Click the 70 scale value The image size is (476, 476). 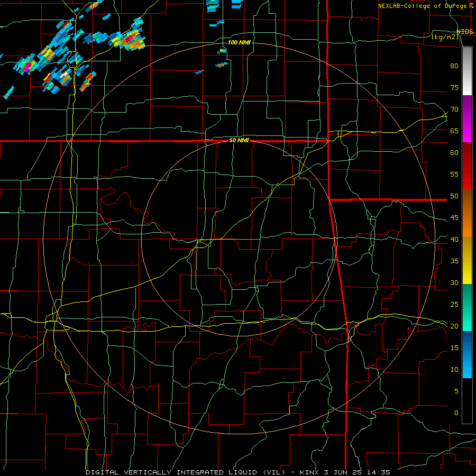(454, 109)
